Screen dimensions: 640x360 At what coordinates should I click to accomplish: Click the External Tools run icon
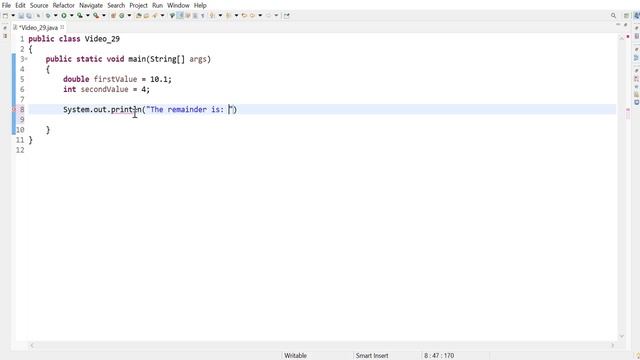point(96,16)
